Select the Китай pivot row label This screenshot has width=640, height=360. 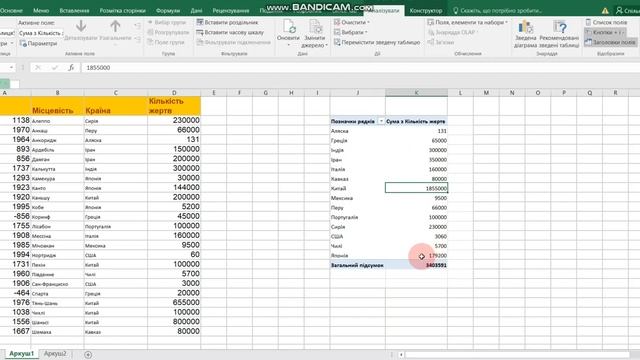(358, 189)
